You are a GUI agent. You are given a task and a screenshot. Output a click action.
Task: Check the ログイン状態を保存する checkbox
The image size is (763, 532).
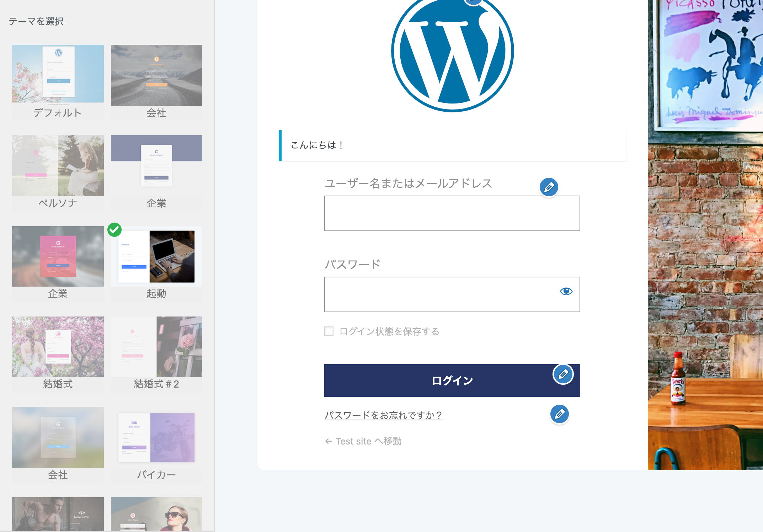click(x=329, y=331)
